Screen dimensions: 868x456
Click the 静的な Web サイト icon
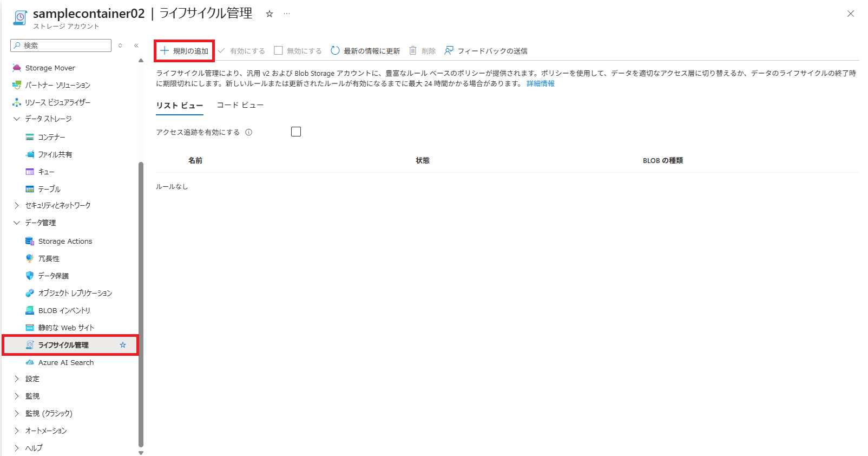pyautogui.click(x=30, y=328)
